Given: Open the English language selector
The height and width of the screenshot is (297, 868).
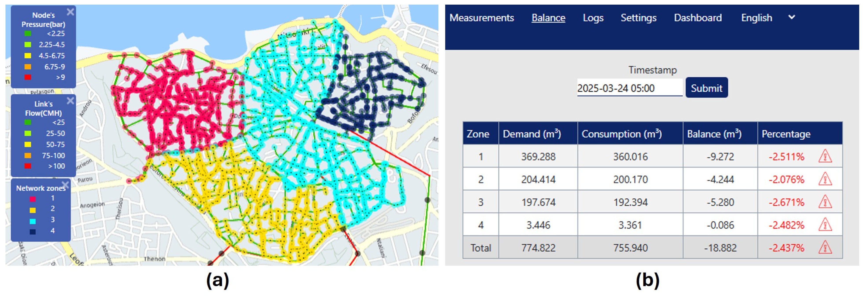Looking at the screenshot, I should click(x=756, y=18).
